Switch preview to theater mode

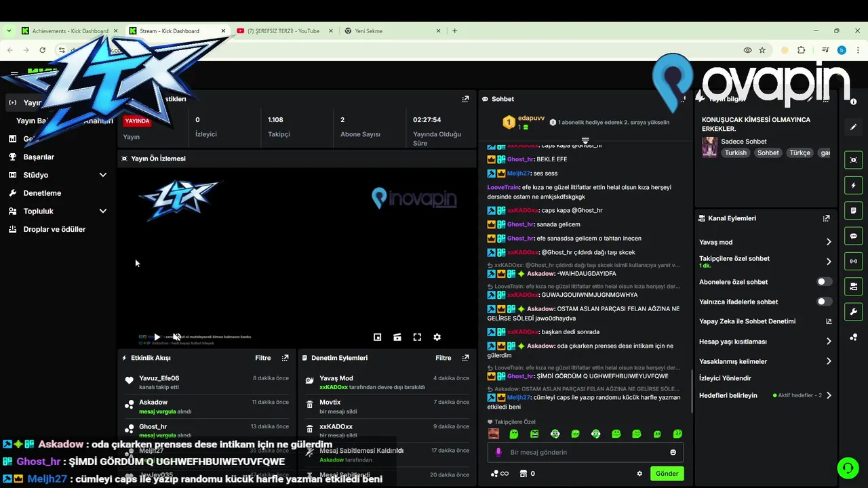(397, 337)
